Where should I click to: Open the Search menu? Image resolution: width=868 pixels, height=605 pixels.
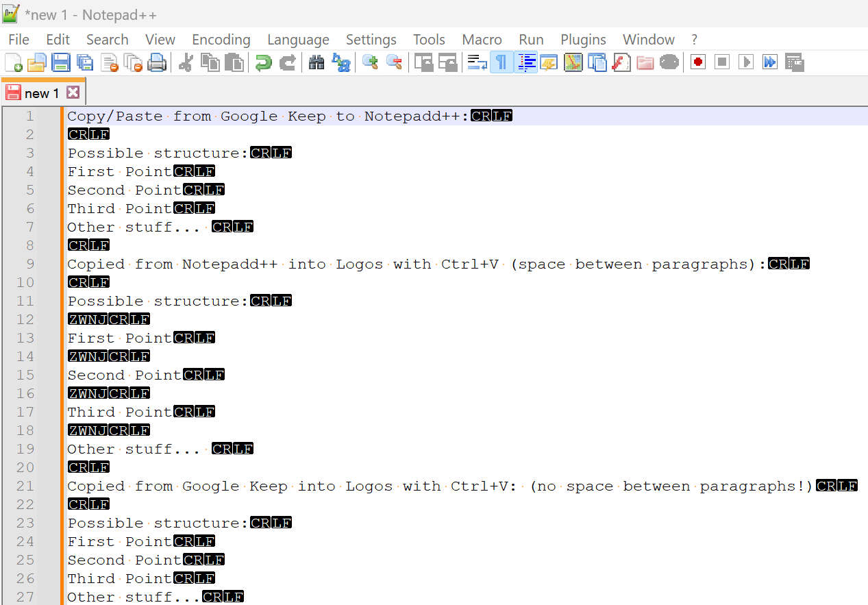108,40
